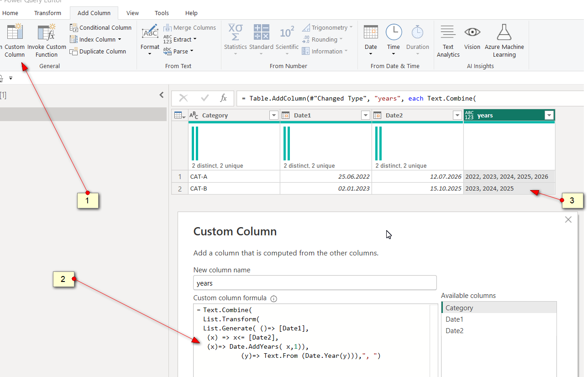The image size is (588, 377).
Task: Collapse the Queries pane chevron
Action: pos(161,95)
